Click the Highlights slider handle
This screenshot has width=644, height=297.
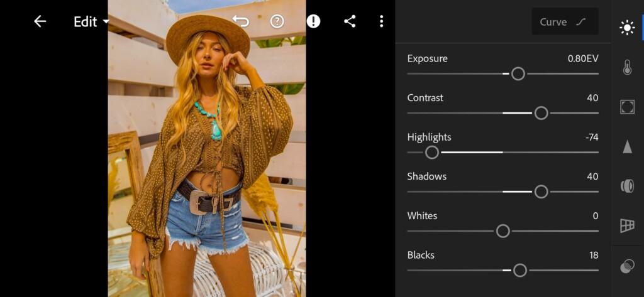pos(431,153)
